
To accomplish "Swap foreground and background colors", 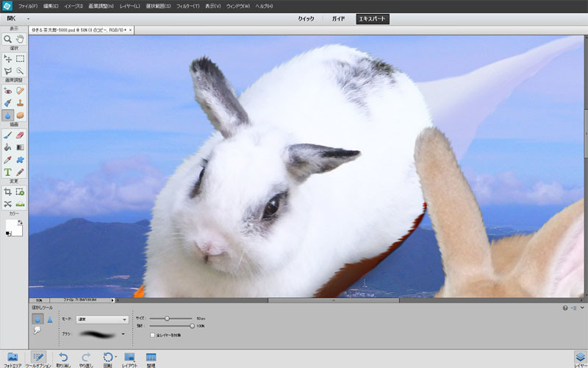I will pyautogui.click(x=20, y=222).
